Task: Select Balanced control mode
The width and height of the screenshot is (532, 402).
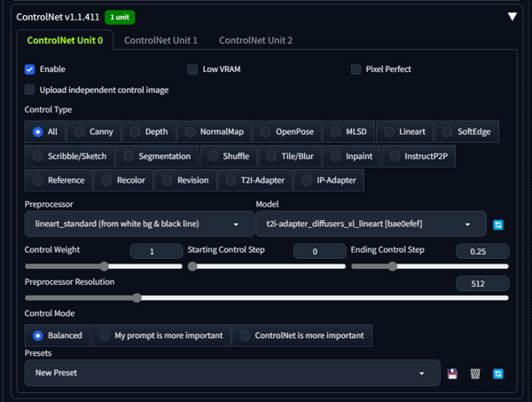Action: [x=58, y=335]
